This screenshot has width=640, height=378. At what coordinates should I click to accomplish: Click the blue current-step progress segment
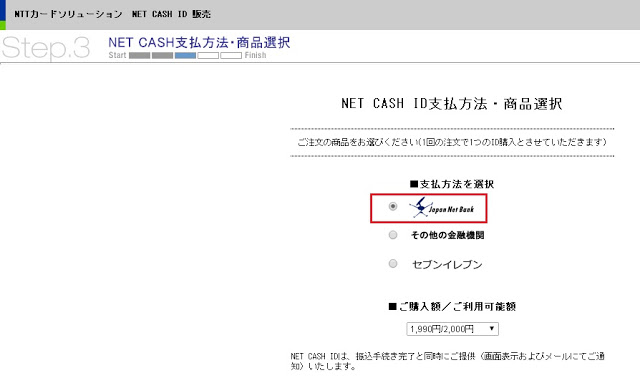point(185,56)
